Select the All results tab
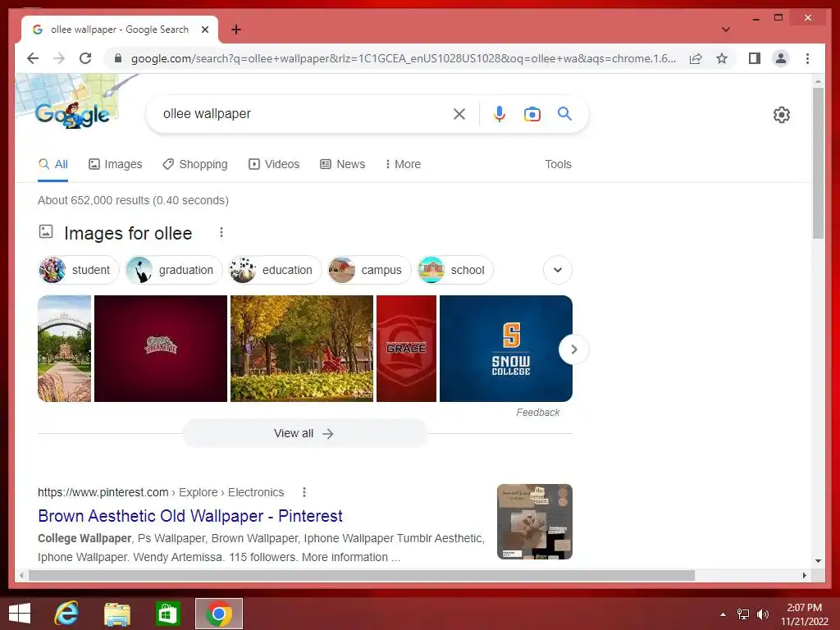 tap(53, 164)
